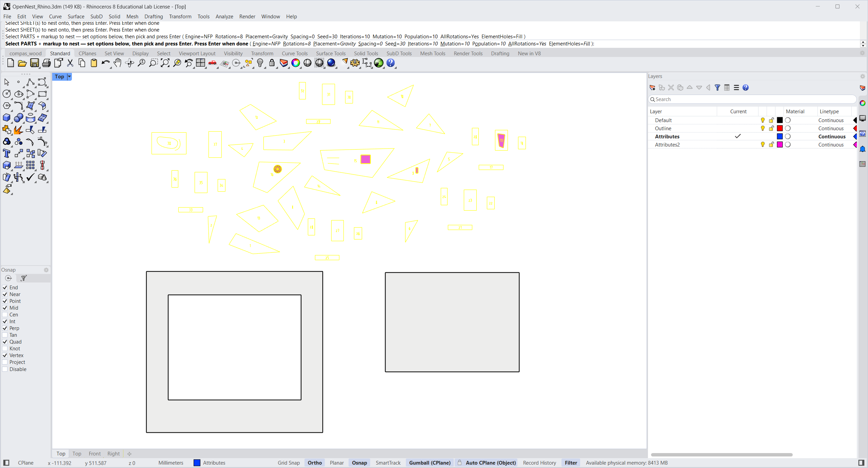Switch to the Front viewport tab
This screenshot has height=468, width=868.
[x=95, y=454]
